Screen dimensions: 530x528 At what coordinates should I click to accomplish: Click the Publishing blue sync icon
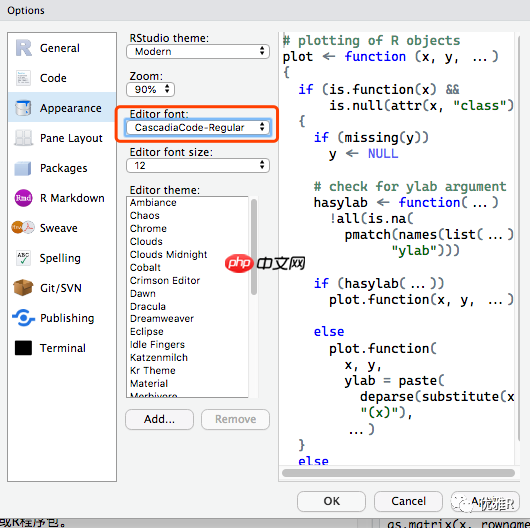pyautogui.click(x=23, y=318)
